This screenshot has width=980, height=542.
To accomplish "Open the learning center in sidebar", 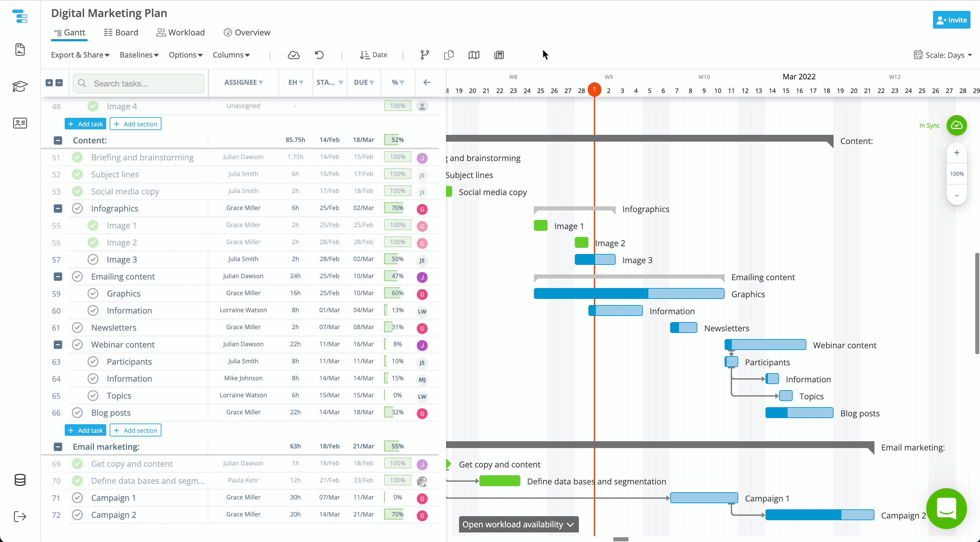I will 20,86.
